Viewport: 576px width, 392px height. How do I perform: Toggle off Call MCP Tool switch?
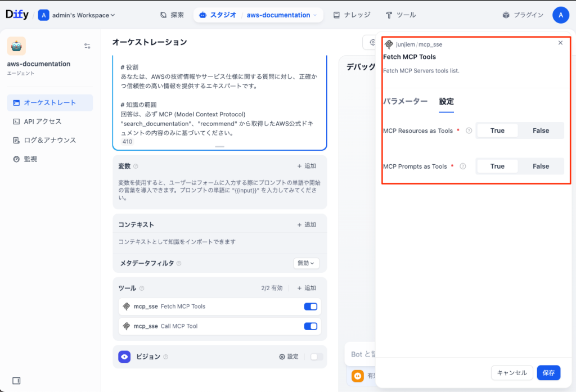click(x=310, y=326)
